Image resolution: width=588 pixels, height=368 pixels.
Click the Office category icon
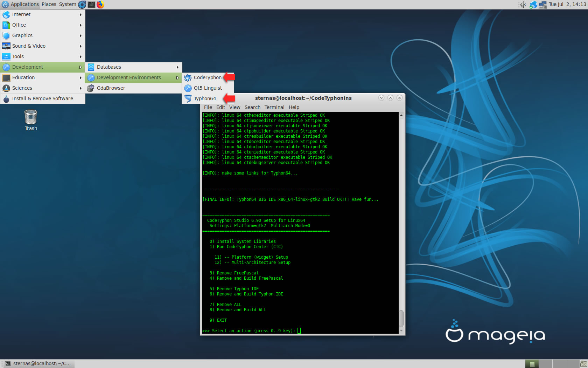tap(6, 25)
